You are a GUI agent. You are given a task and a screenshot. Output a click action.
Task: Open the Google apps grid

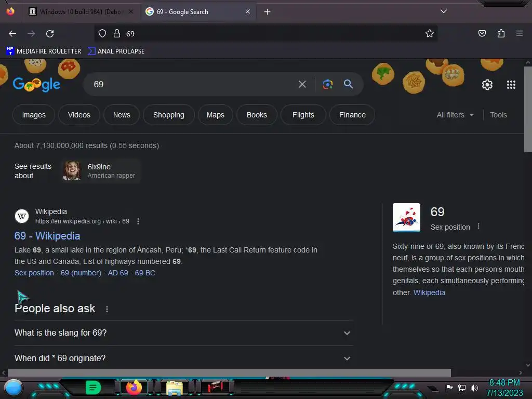pos(511,85)
